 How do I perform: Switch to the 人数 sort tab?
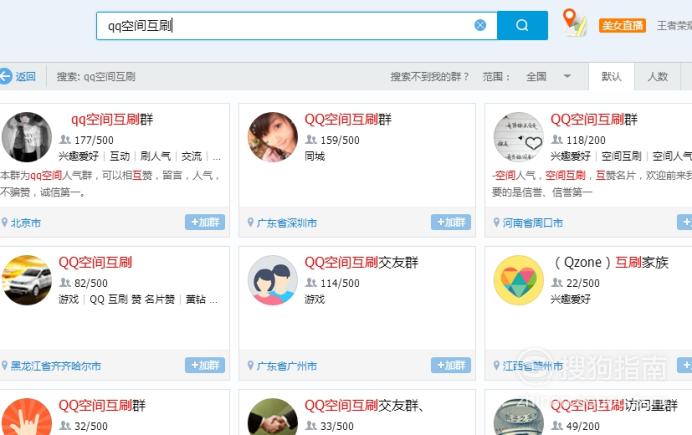(658, 77)
